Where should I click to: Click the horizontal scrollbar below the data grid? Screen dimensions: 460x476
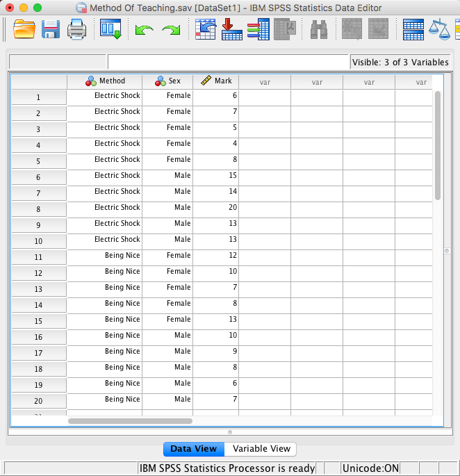130,420
